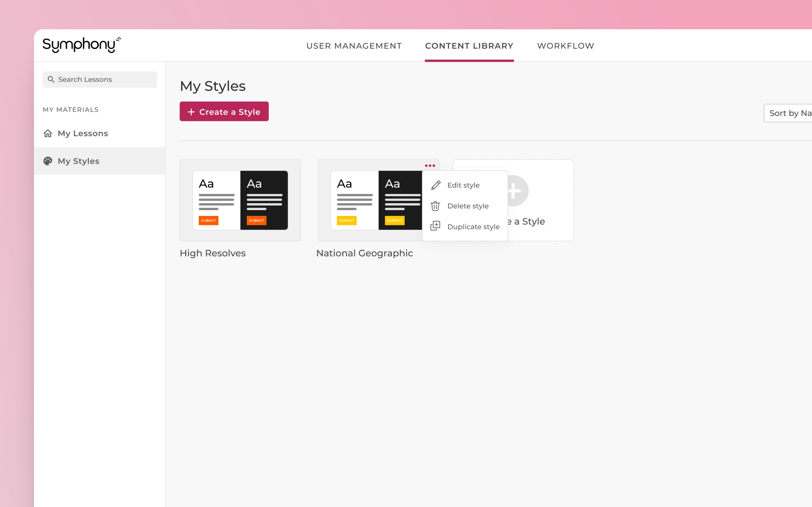Open the Sort by Name dropdown
The width and height of the screenshot is (812, 507).
tap(789, 113)
